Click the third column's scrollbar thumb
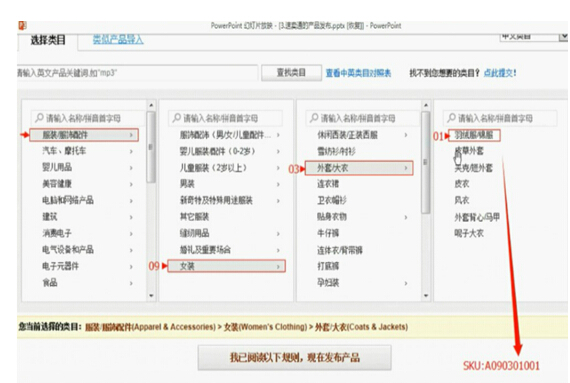The height and width of the screenshot is (383, 570). tap(425, 162)
